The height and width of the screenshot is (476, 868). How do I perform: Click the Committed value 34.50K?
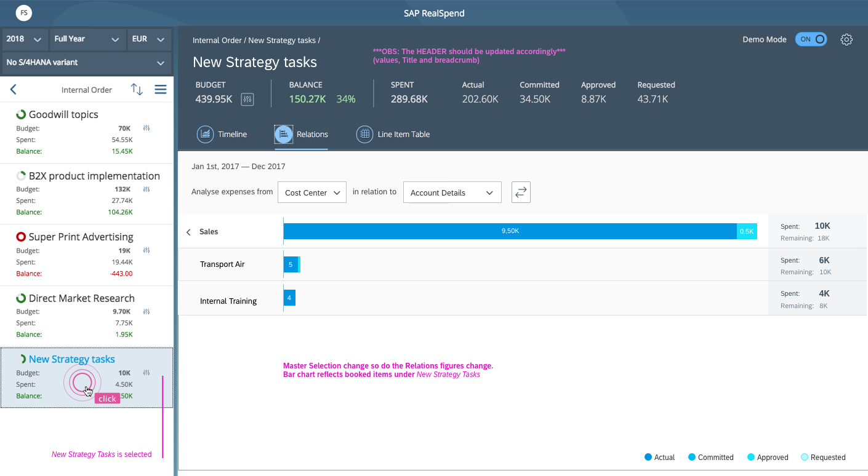point(535,99)
